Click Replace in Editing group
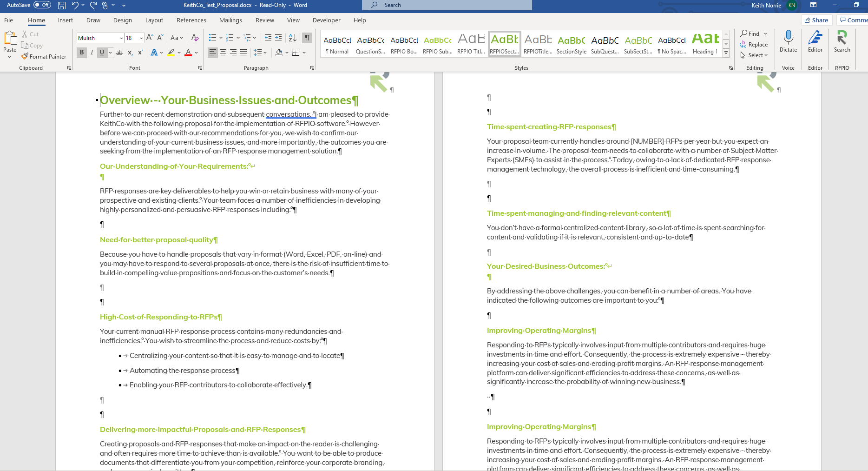The width and height of the screenshot is (868, 471). tap(754, 45)
